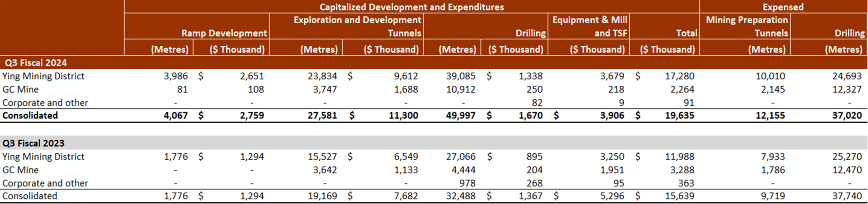The height and width of the screenshot is (204, 868).
Task: Click the Equipment & Mill and TSF header
Action: point(589,26)
